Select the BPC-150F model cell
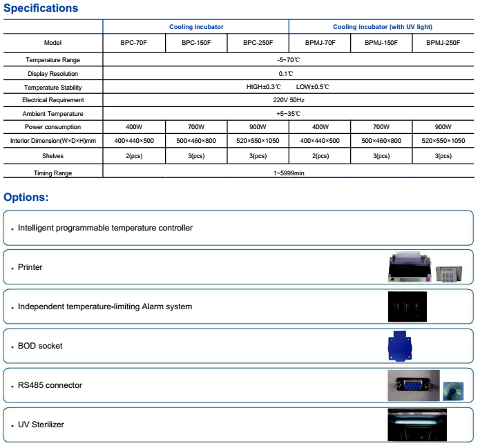This screenshot has width=480, height=448. click(196, 43)
